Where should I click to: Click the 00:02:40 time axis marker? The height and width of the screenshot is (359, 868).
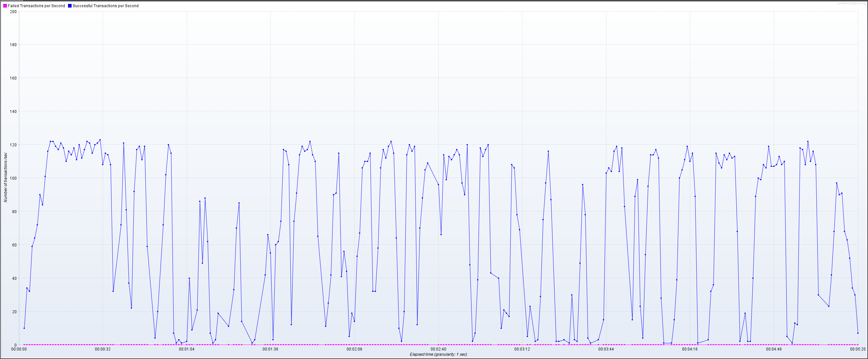438,349
